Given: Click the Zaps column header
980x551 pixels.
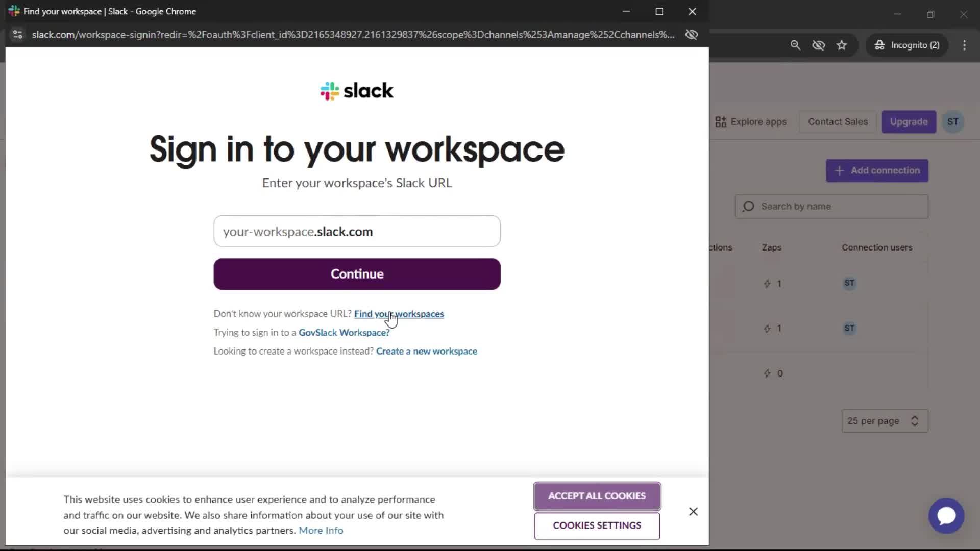Looking at the screenshot, I should point(771,247).
